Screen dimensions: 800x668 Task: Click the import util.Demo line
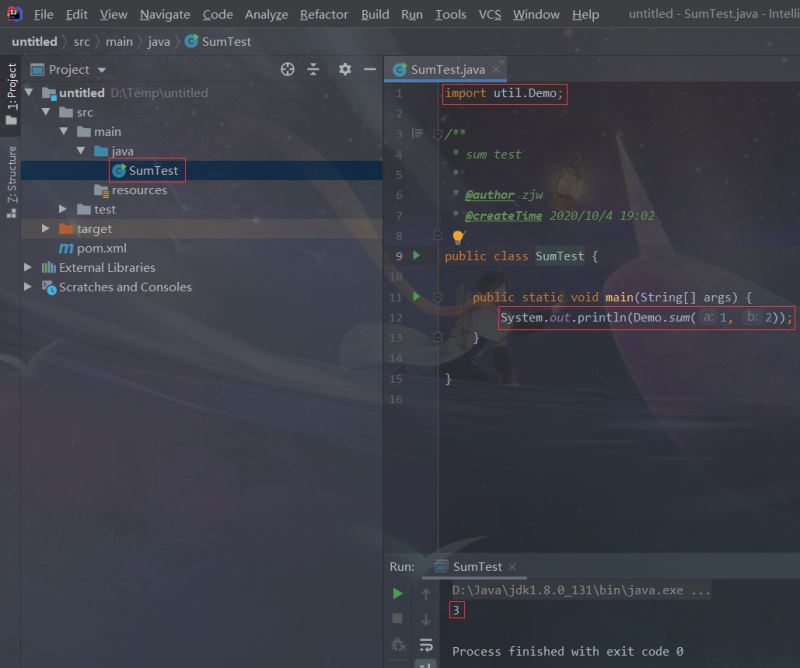504,93
